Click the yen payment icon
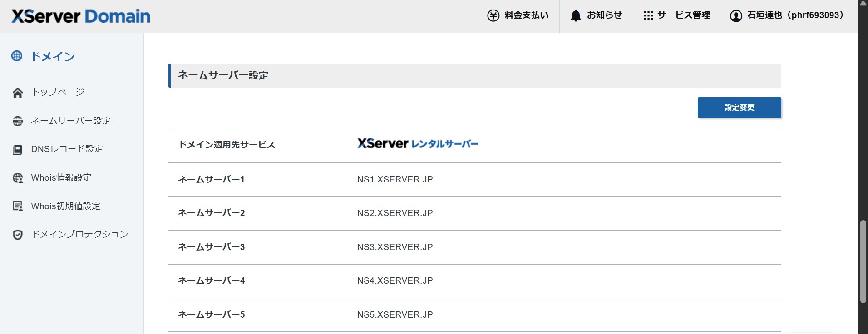This screenshot has width=868, height=334. coord(493,15)
